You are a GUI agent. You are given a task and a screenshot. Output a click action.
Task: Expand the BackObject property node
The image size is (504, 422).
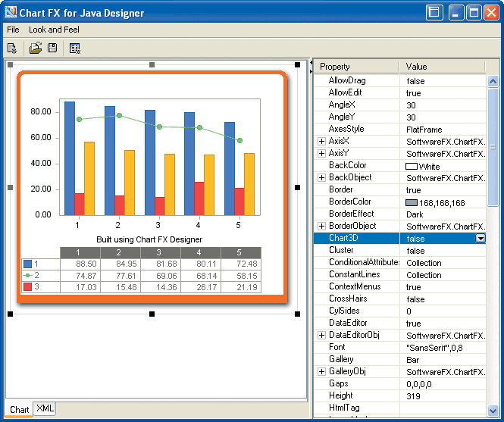(321, 177)
